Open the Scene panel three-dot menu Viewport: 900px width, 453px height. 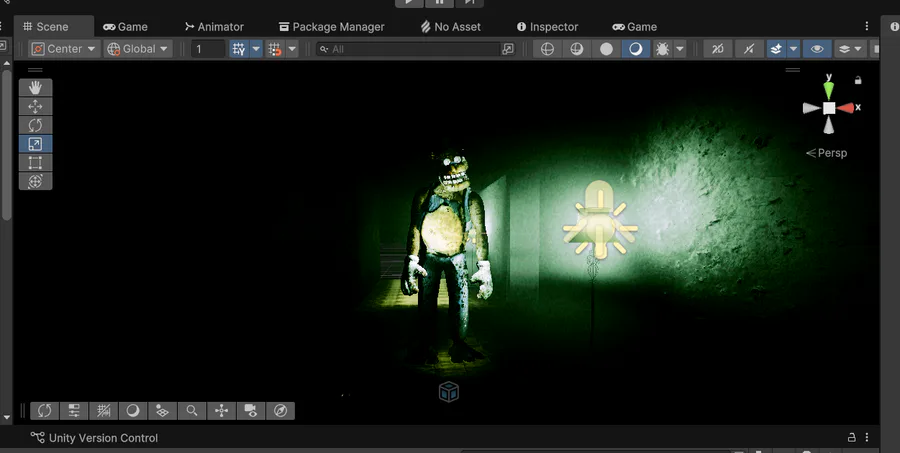[867, 26]
